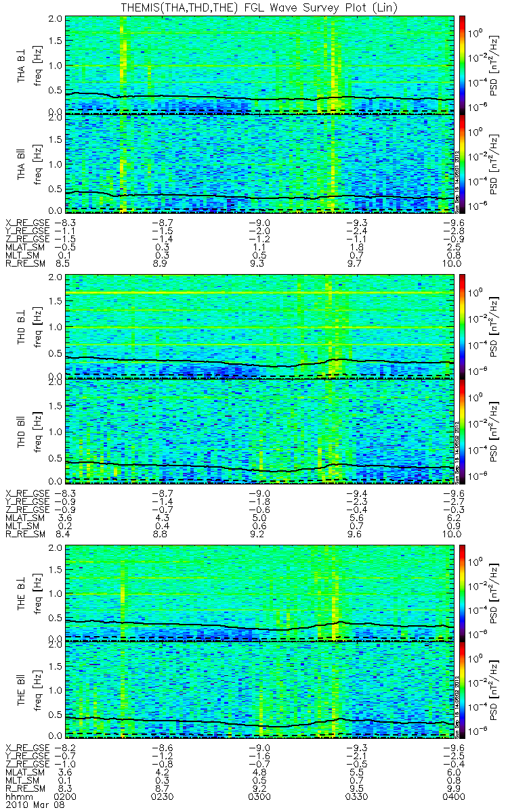Click the hhmm axis label
508x812 pixels.
pyautogui.click(x=16, y=798)
